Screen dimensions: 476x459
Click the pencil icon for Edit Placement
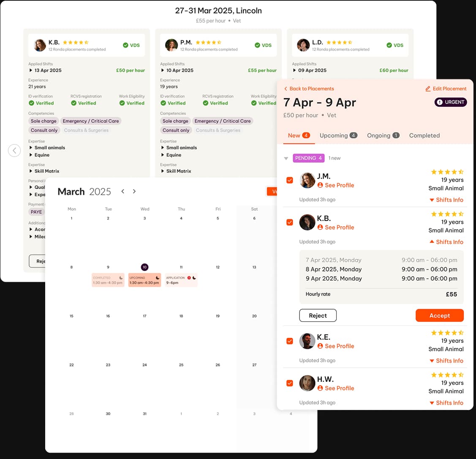point(428,89)
